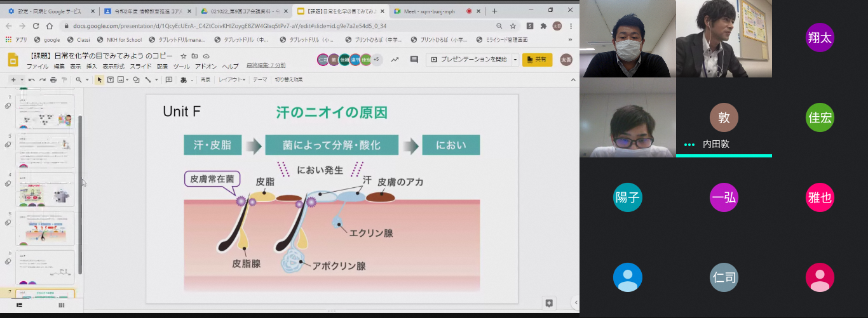868x318 pixels.
Task: Select the text box tool
Action: pyautogui.click(x=110, y=80)
